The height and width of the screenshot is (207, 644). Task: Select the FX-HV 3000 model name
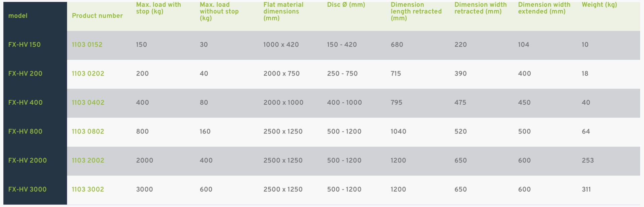[28, 189]
